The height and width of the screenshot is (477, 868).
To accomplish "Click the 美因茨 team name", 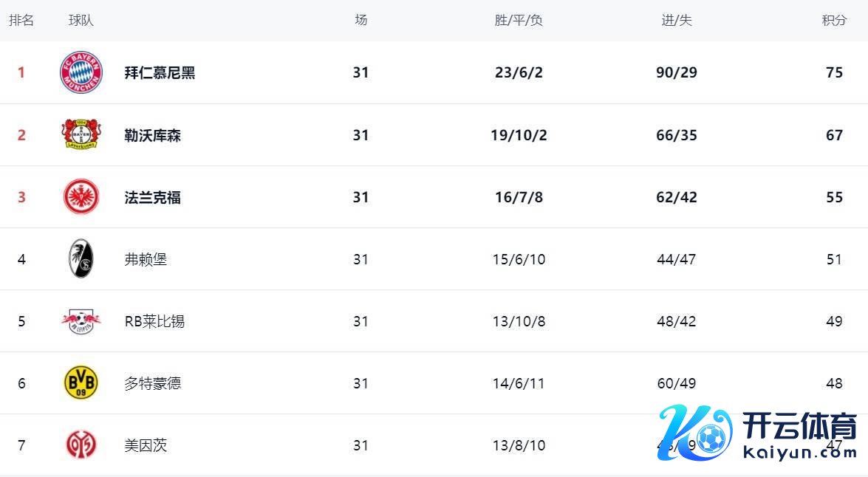I will (146, 445).
